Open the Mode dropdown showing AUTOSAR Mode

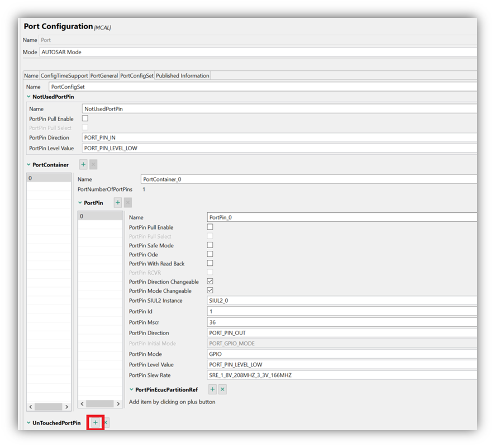[x=258, y=52]
